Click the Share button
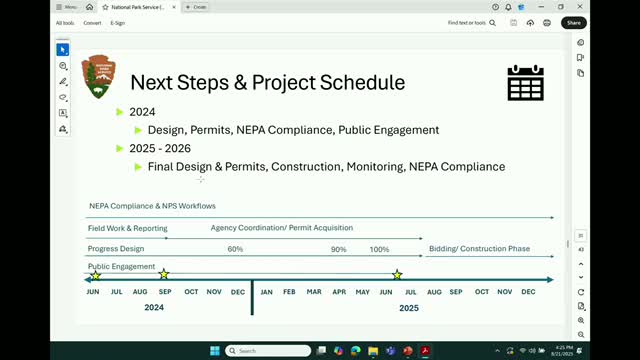 pos(573,23)
